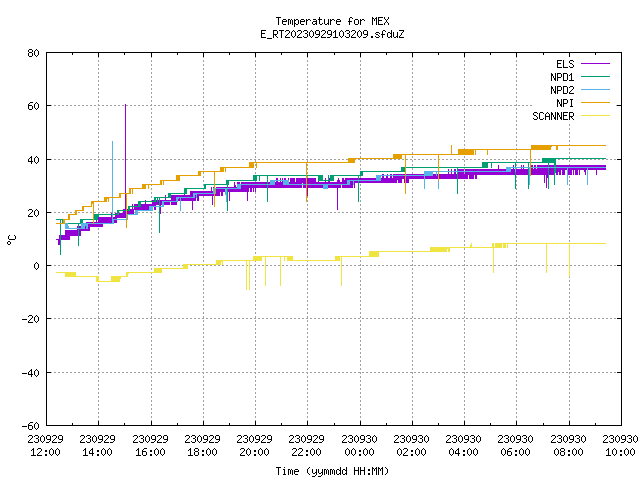
Task: Select the ELS legend label
Action: 565,64
